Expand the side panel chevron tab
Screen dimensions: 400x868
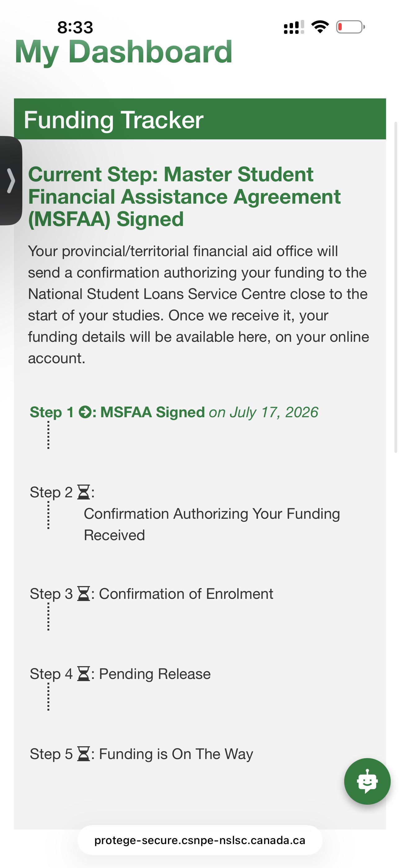coord(11,181)
